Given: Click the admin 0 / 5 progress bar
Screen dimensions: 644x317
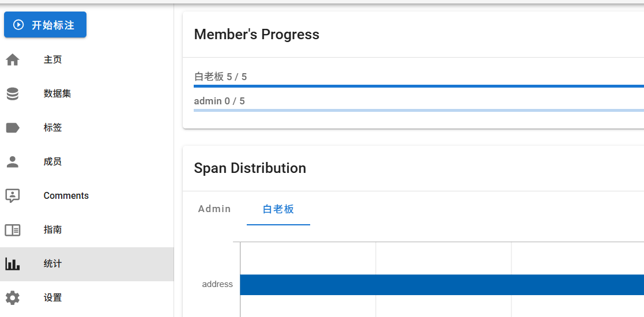Looking at the screenshot, I should click(x=419, y=111).
